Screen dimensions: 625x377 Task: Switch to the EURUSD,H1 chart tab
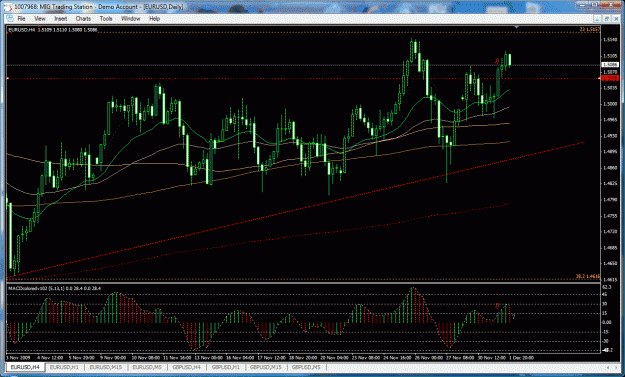point(65,367)
